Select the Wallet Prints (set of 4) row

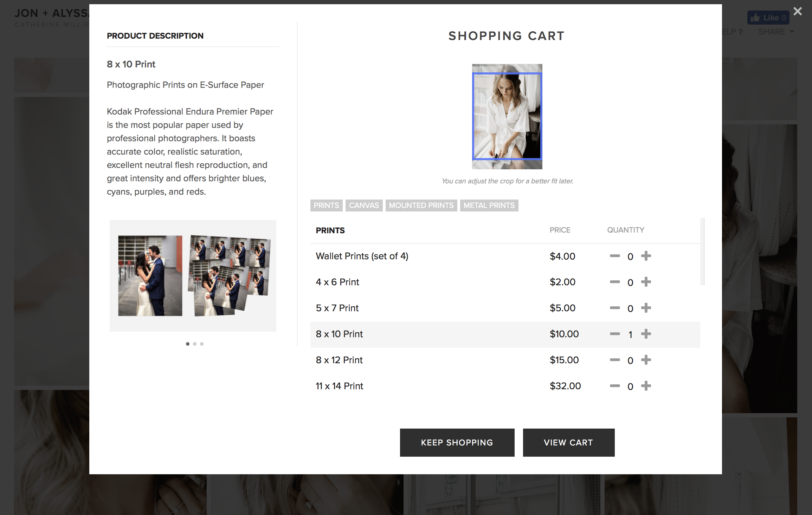pos(505,256)
